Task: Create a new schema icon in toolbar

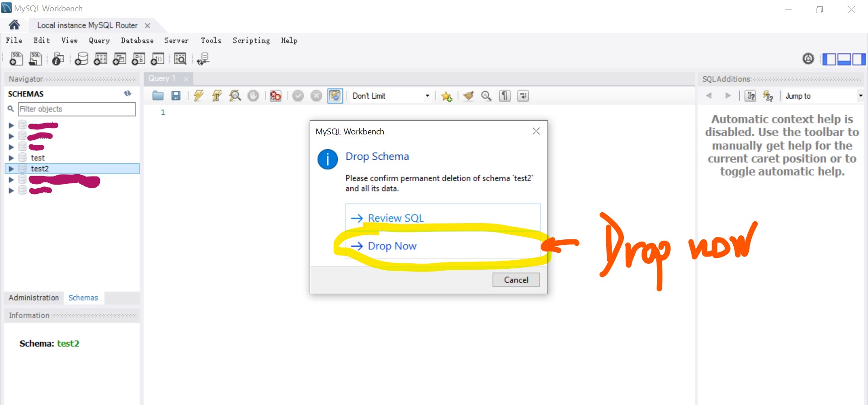Action: [81, 59]
